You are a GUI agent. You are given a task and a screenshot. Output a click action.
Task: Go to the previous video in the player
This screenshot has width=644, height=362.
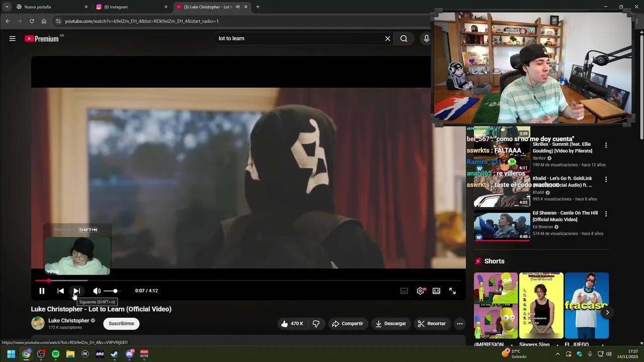click(60, 291)
